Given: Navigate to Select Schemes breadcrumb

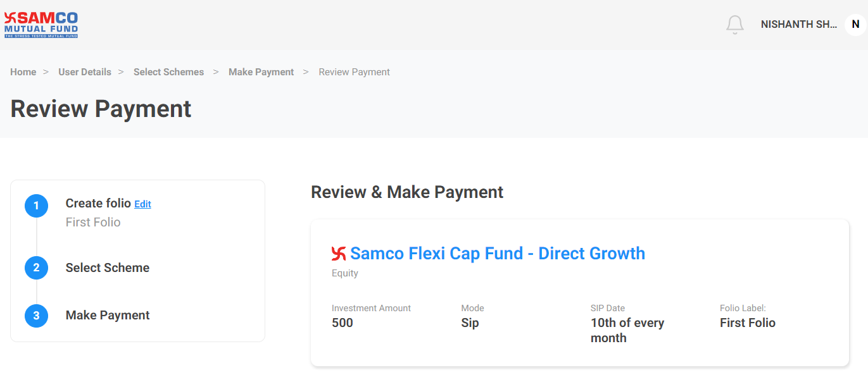Looking at the screenshot, I should coord(169,72).
